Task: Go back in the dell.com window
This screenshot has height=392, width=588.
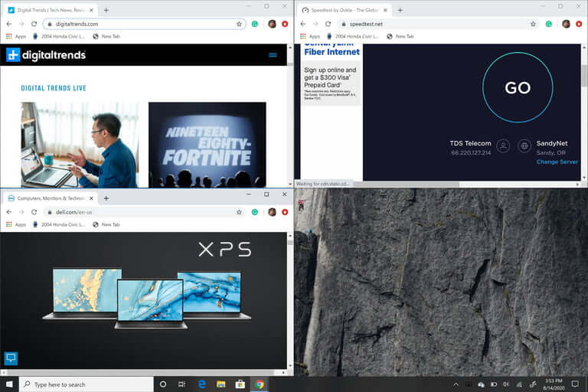Action: tap(9, 212)
